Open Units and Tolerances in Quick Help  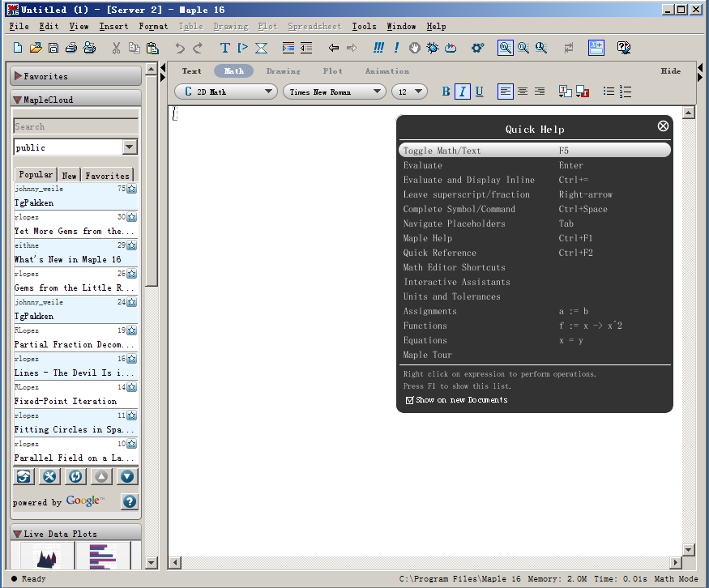451,296
